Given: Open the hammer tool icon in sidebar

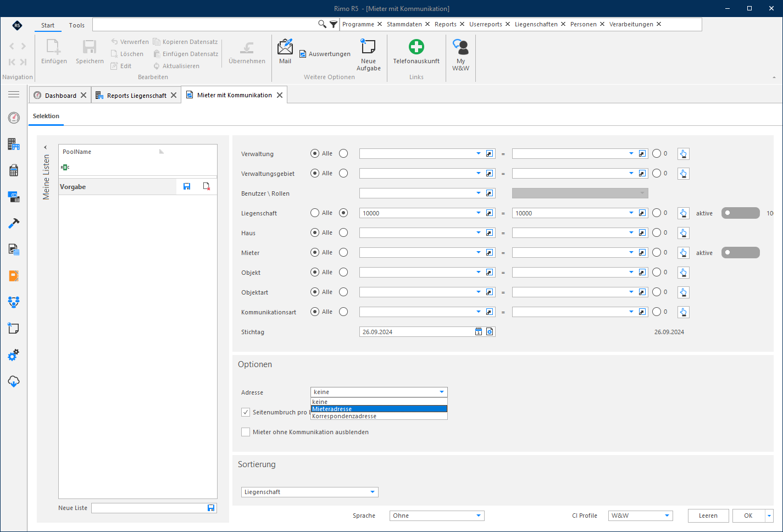Looking at the screenshot, I should click(14, 223).
